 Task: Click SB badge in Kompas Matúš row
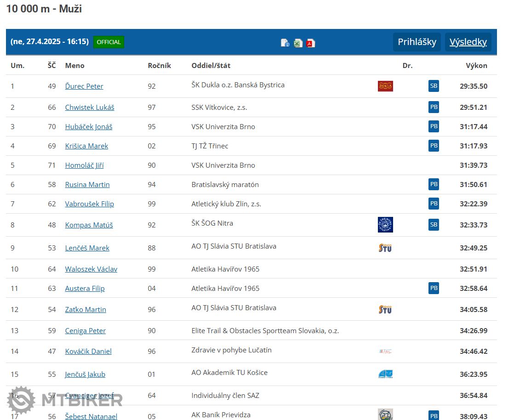tap(434, 225)
